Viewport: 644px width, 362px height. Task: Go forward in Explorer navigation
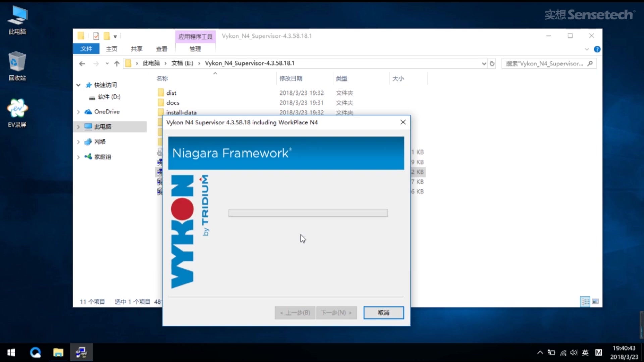point(96,63)
